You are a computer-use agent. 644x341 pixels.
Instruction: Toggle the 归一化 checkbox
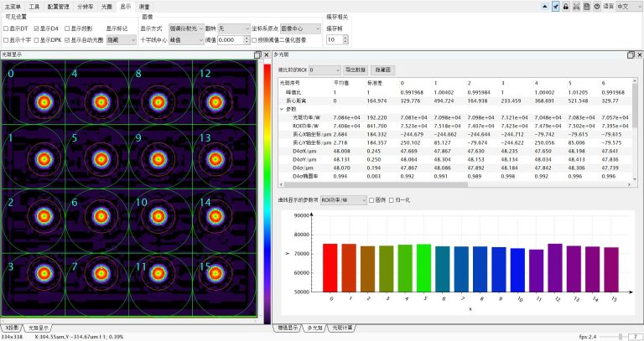tap(392, 200)
